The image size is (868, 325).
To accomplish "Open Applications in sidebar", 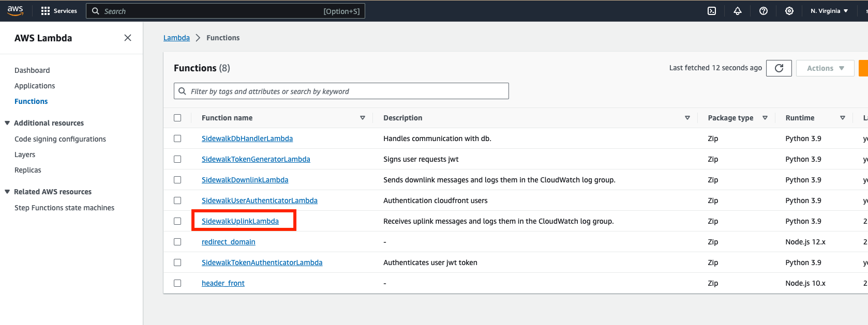I will coord(35,86).
